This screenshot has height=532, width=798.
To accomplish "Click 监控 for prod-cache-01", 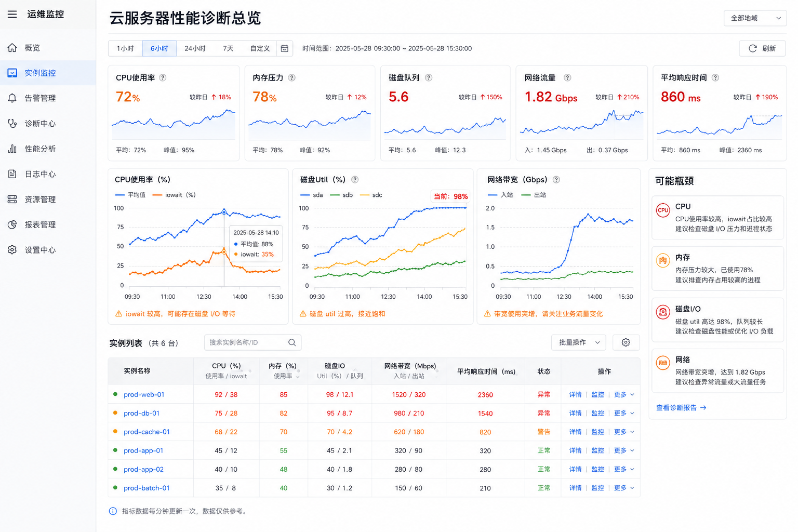I will pyautogui.click(x=597, y=432).
